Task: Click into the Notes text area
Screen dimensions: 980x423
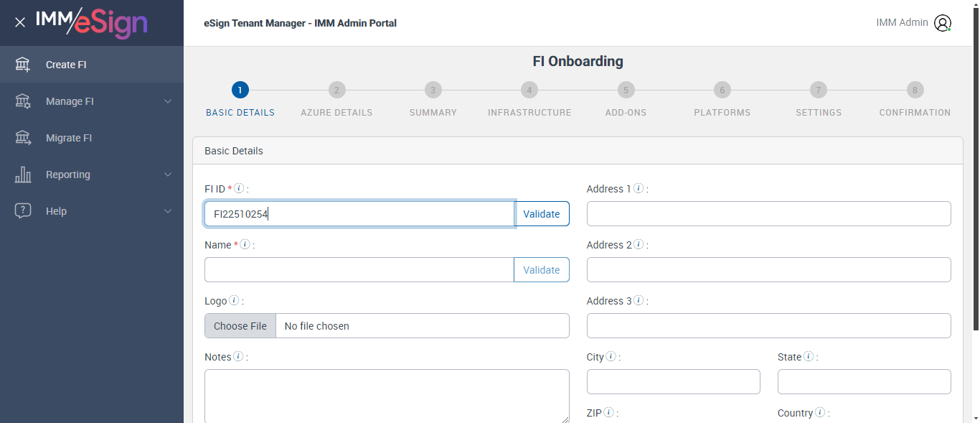Action: [387, 396]
